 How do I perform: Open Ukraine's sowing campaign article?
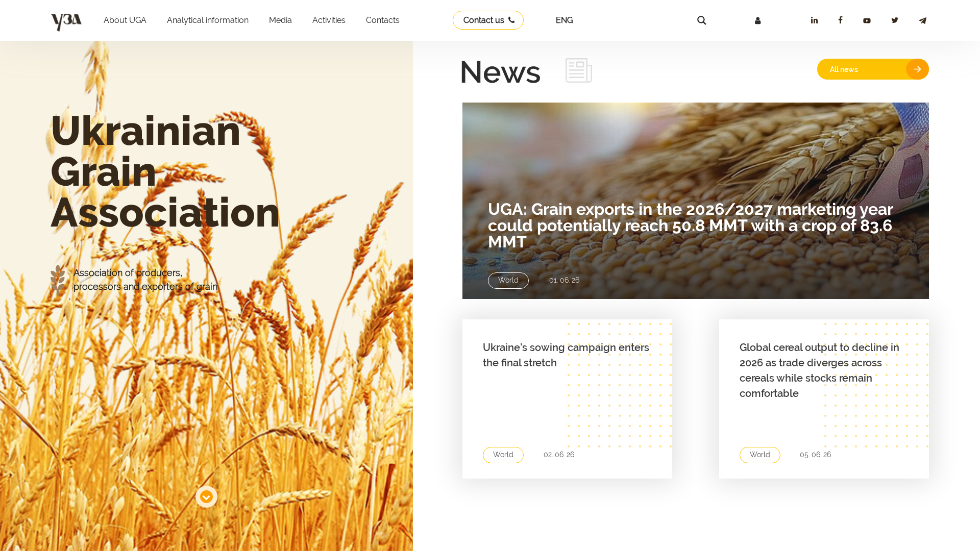(566, 355)
